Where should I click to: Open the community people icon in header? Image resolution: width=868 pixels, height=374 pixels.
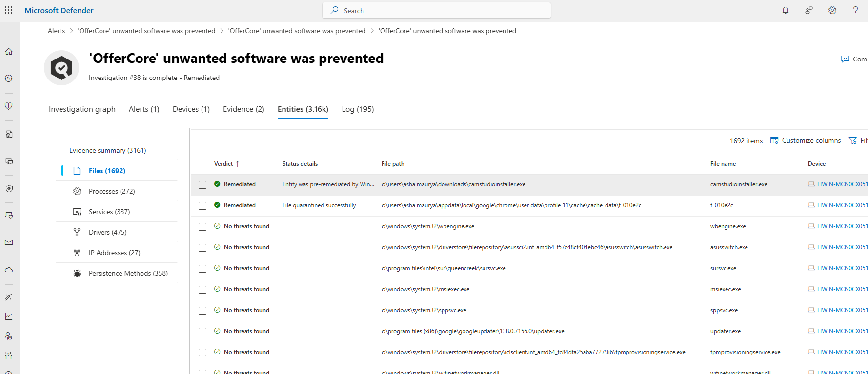click(809, 10)
